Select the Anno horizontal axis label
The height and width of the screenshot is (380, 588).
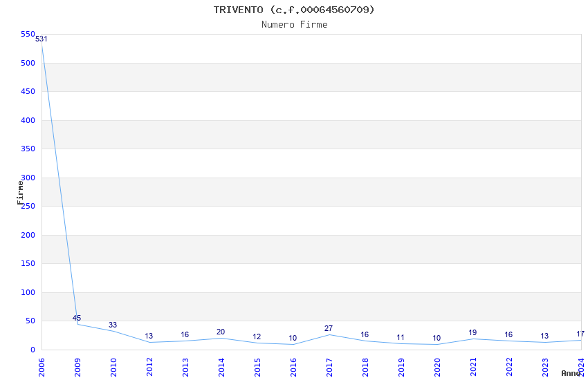(x=571, y=373)
